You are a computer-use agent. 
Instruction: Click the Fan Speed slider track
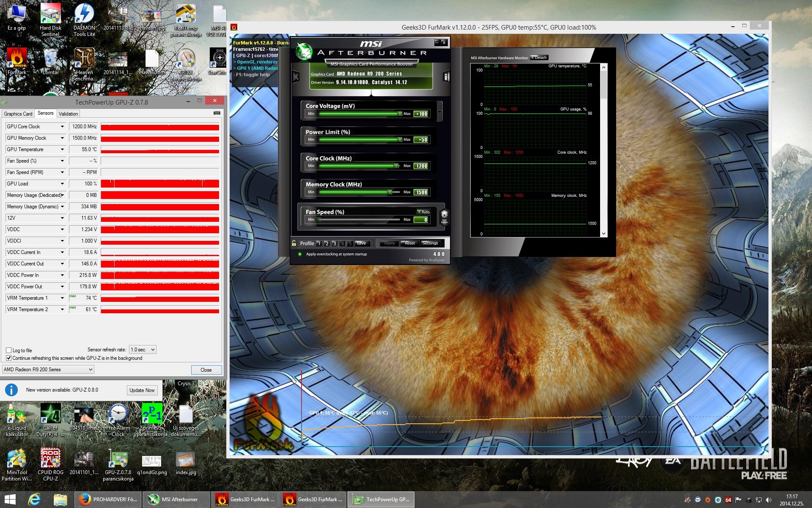tap(359, 220)
